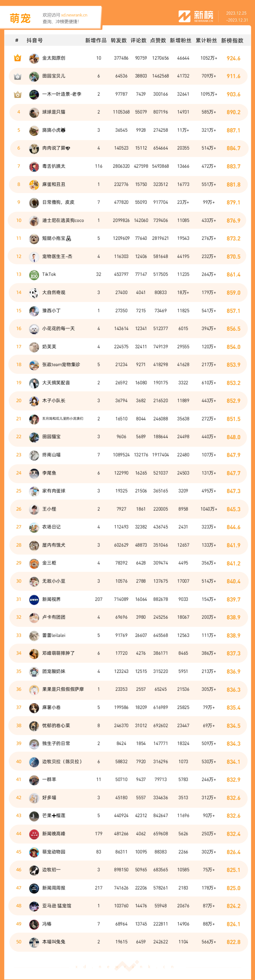Click the 转发数 column header
The height and width of the screenshot is (980, 255).
click(119, 40)
